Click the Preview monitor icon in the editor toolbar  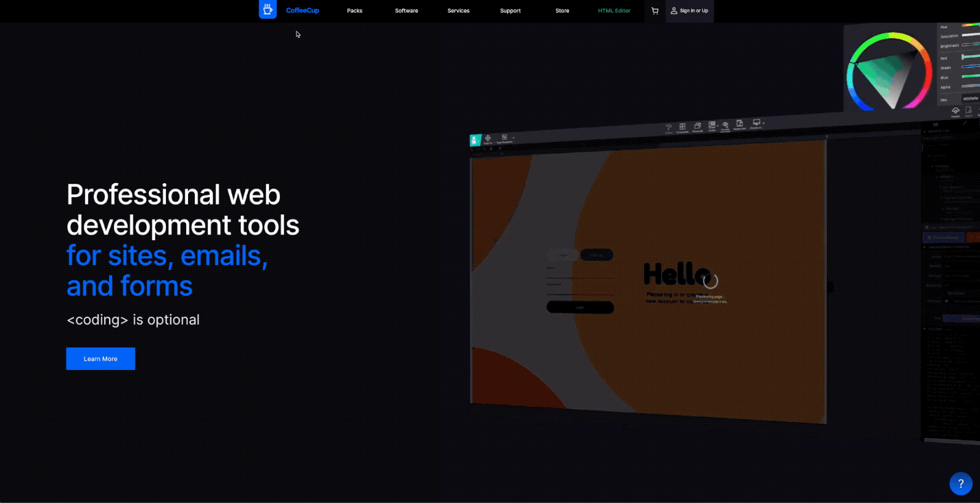click(756, 123)
